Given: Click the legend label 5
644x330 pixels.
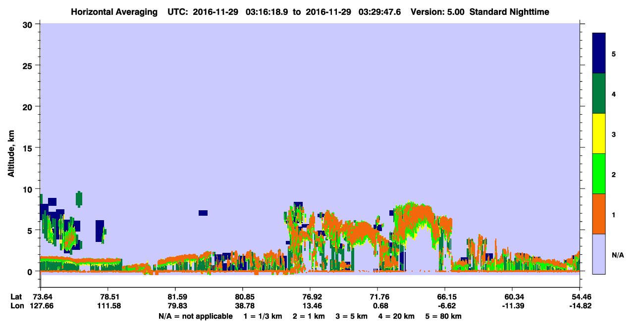Looking at the screenshot, I should point(614,53).
